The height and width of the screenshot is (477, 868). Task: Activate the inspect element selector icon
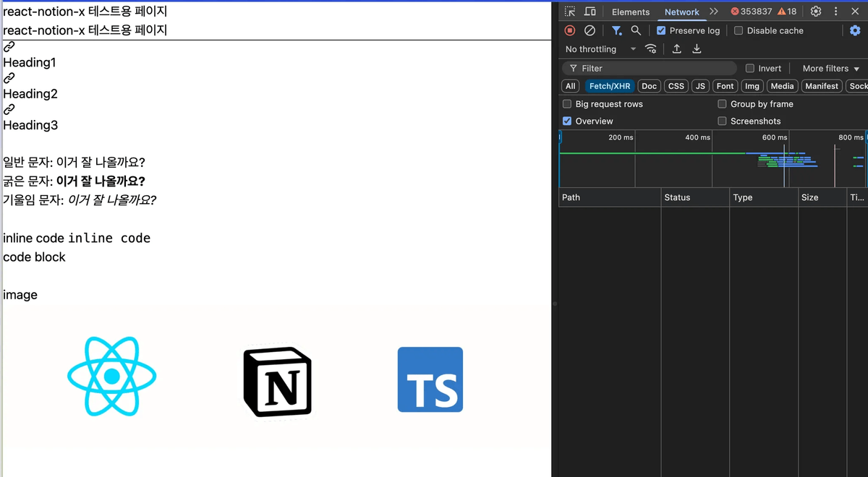pos(570,12)
